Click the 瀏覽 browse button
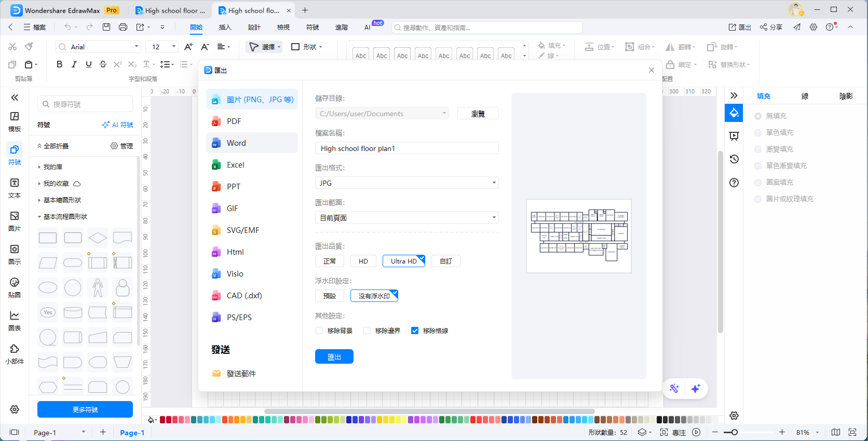868x441 pixels. coord(478,114)
